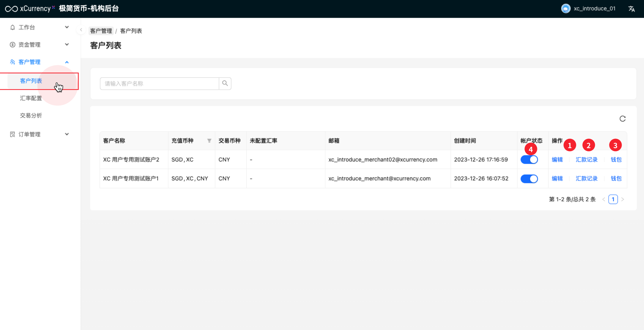Click the search magnifier icon button
Viewport: 644px width, 330px height.
tap(225, 83)
